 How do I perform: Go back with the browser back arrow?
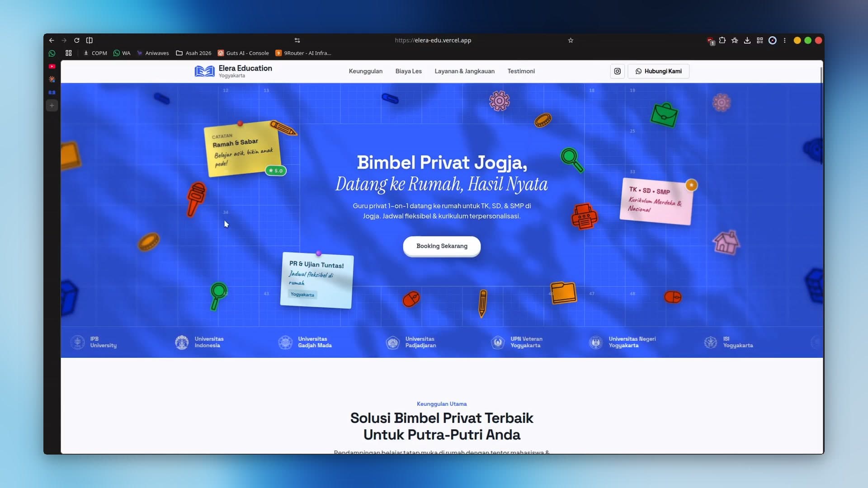click(52, 40)
